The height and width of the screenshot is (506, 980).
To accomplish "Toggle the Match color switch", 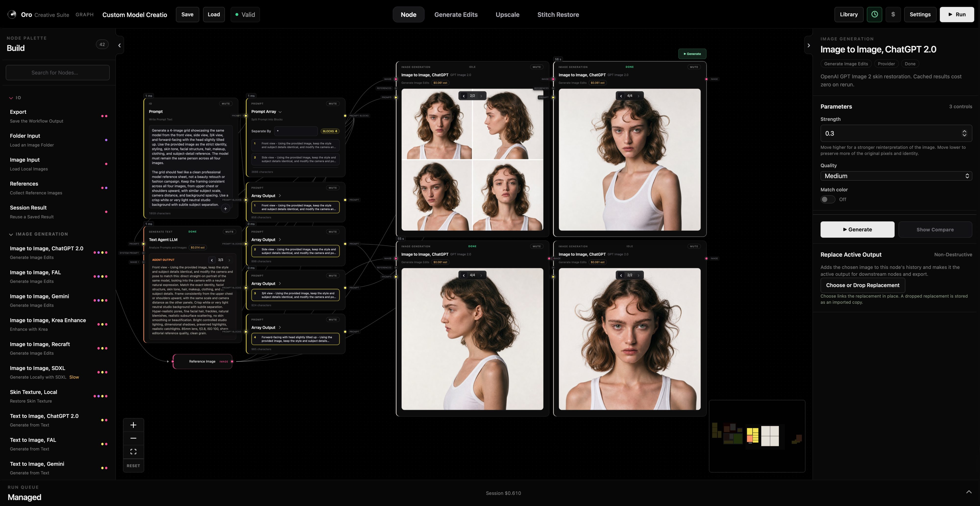I will (827, 200).
